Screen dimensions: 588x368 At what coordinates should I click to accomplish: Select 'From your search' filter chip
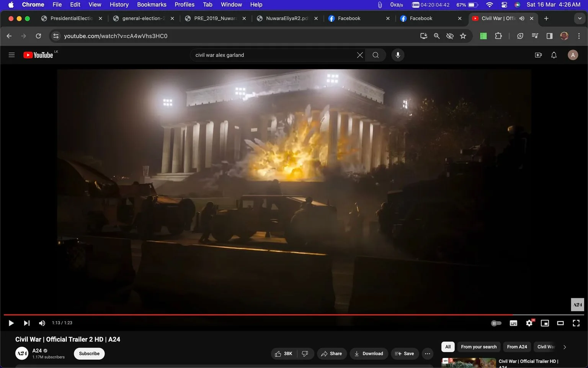coord(479,347)
